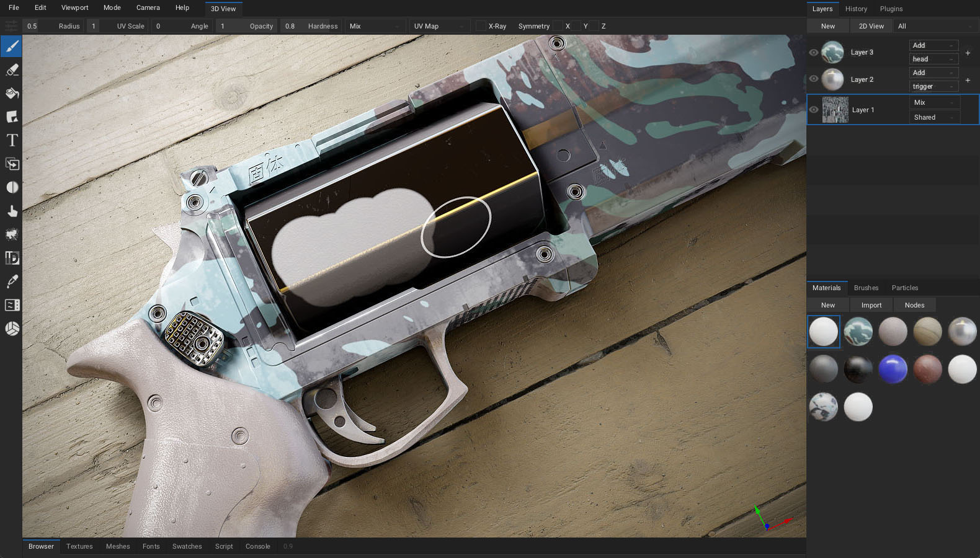The width and height of the screenshot is (980, 558).
Task: Switch to the History tab
Action: click(856, 9)
